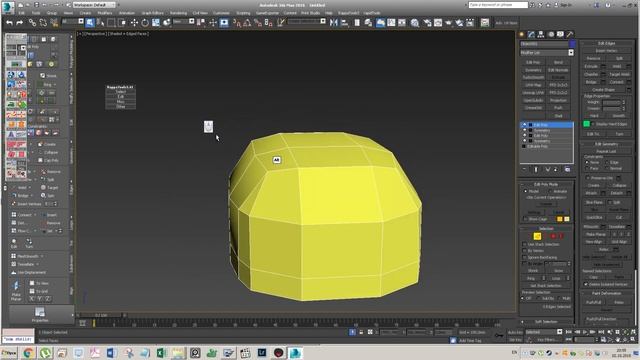Open the Animation menu
The image size is (640, 360).
(127, 13)
